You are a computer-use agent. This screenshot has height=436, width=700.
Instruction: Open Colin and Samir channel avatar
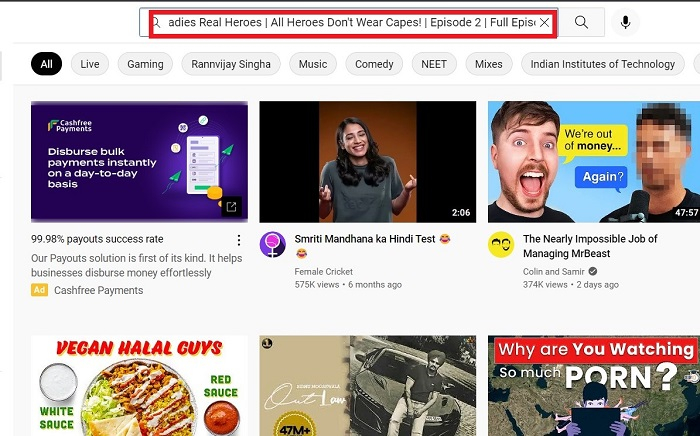pos(501,245)
